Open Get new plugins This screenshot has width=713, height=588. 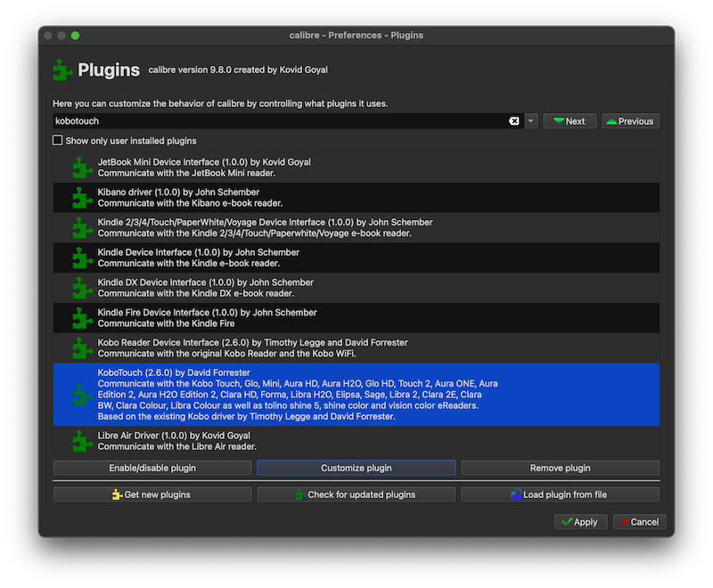(152, 494)
